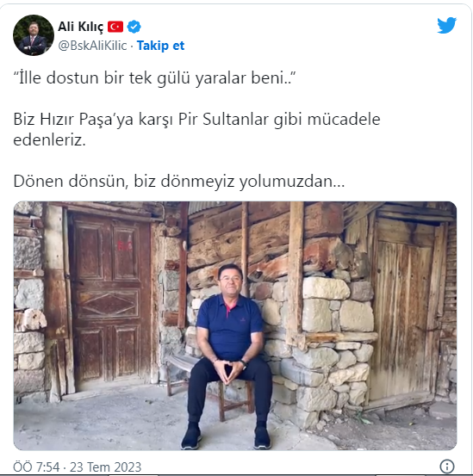Click the man's black sneakers in photo

tap(226, 436)
